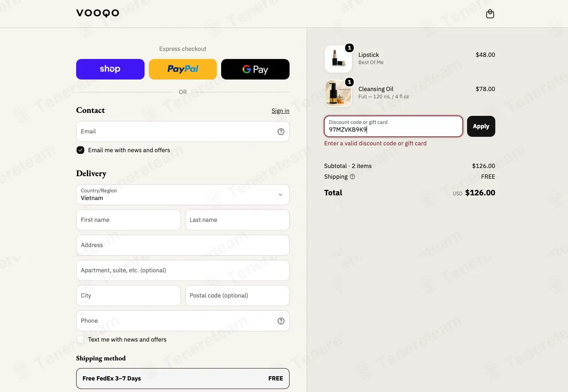Image resolution: width=568 pixels, height=392 pixels.
Task: Select Free FedEx 3–7 Days shipping method
Action: click(x=183, y=379)
